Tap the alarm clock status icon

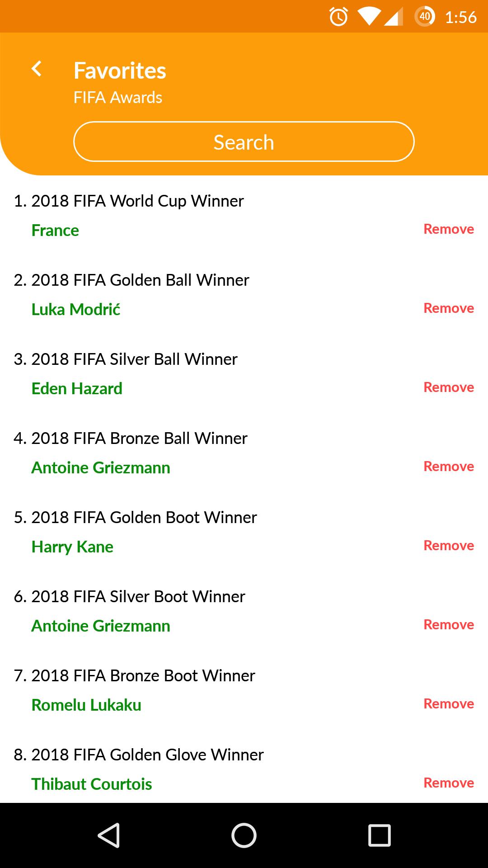338,17
